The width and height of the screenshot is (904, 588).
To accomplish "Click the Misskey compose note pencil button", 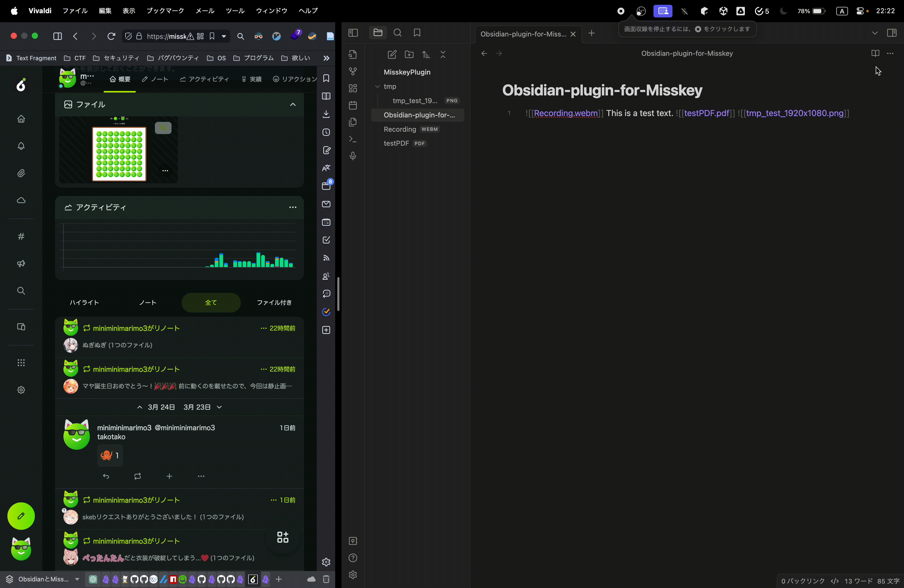I will pos(21,516).
